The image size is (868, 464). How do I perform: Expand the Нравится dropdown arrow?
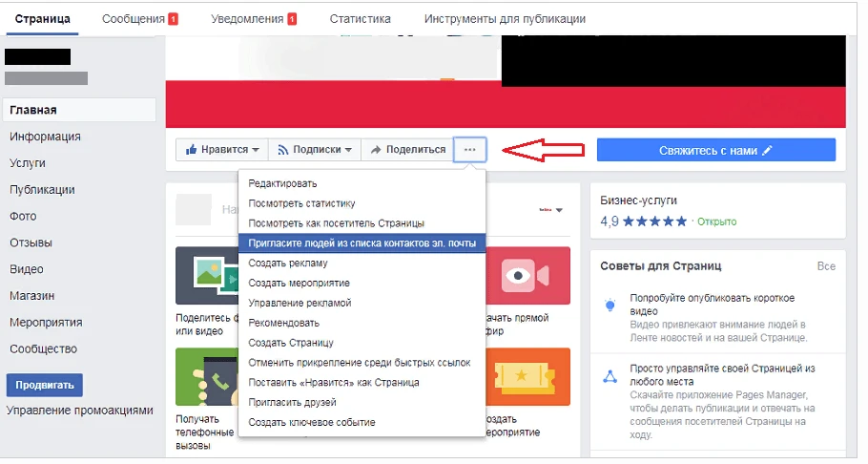[256, 150]
